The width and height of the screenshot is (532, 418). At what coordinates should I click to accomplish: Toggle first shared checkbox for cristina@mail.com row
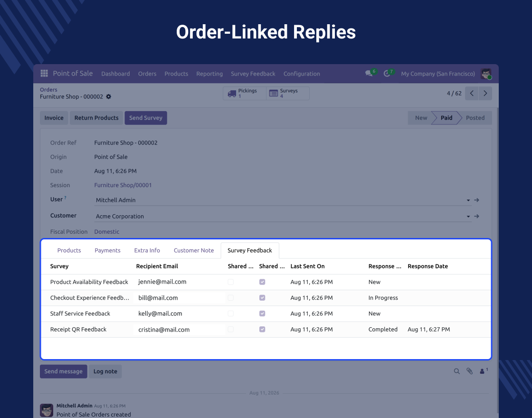click(x=231, y=329)
